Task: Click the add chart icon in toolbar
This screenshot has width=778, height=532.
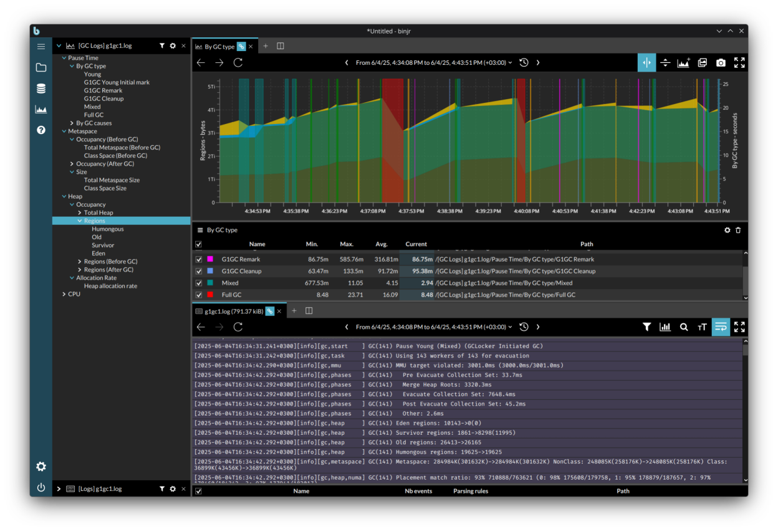Action: point(684,62)
